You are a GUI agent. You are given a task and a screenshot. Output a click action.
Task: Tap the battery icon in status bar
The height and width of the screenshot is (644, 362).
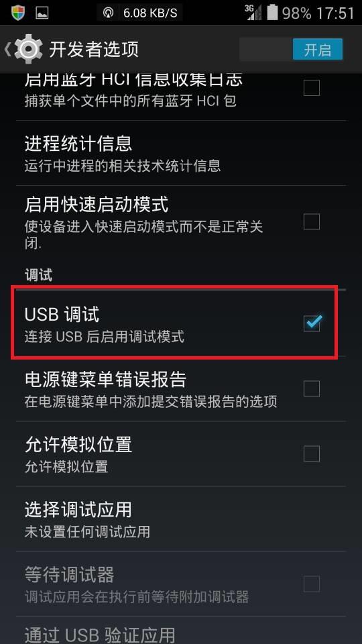click(272, 12)
